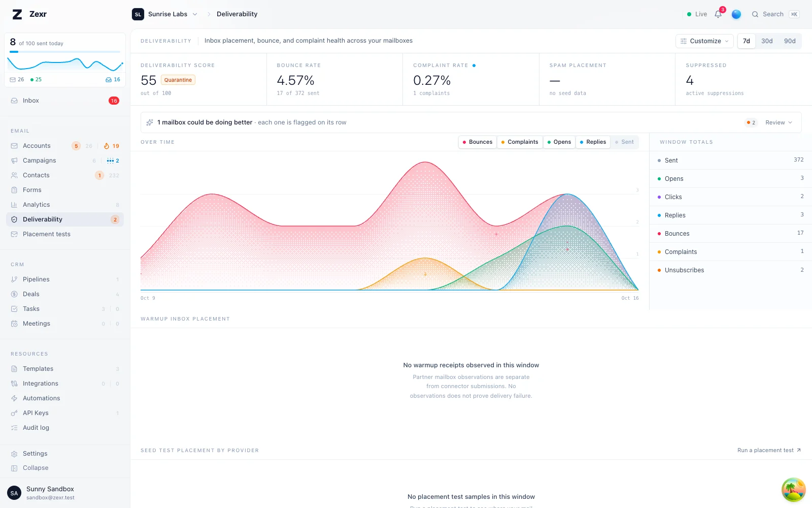Click the Deliverability shield icon

coord(14,219)
